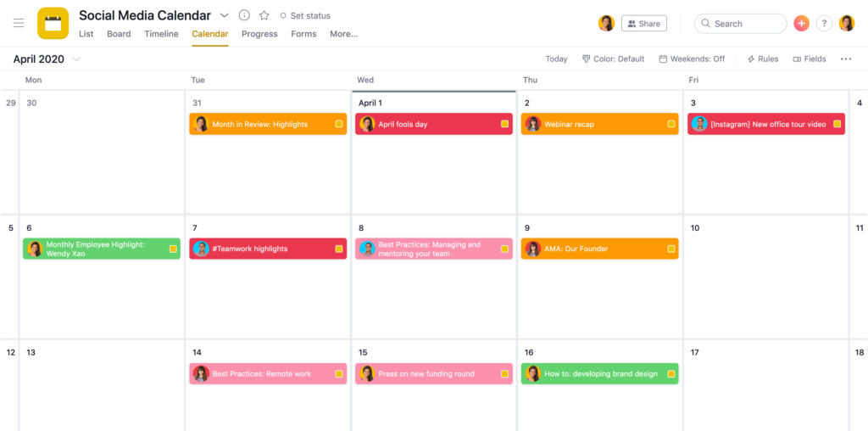
Task: Toggle completion on Webinar recap task
Action: [670, 124]
